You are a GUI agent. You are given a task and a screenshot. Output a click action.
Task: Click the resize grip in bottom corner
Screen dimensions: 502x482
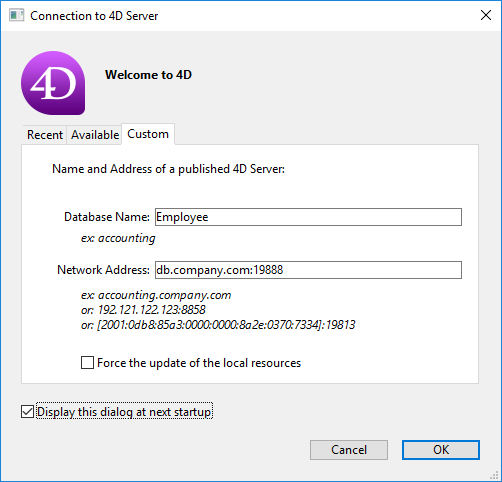point(495,475)
